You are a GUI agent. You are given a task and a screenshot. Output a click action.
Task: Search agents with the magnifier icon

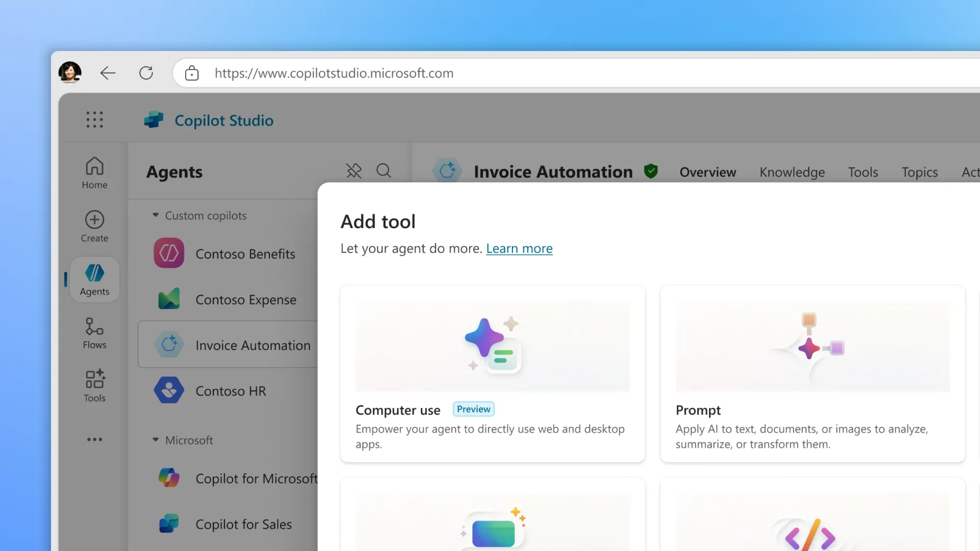pos(384,170)
